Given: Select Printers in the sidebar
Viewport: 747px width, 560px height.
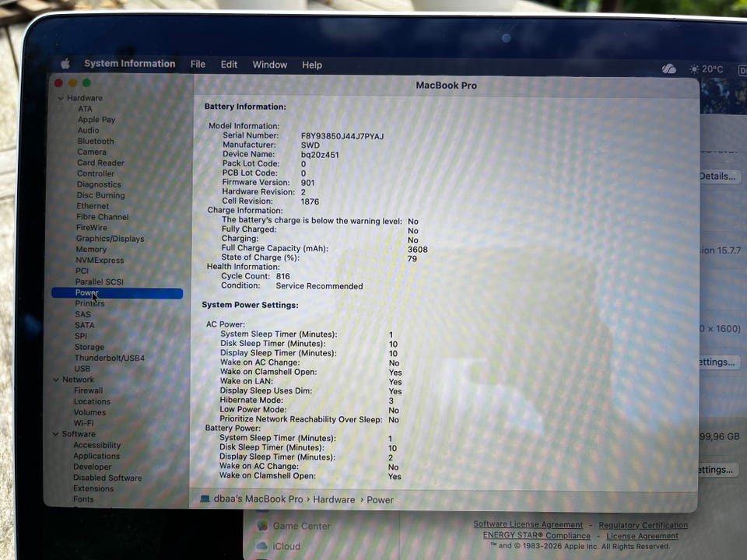Looking at the screenshot, I should click(89, 304).
